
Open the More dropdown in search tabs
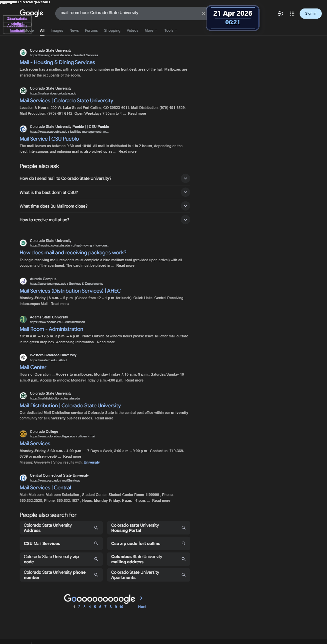pyautogui.click(x=151, y=30)
